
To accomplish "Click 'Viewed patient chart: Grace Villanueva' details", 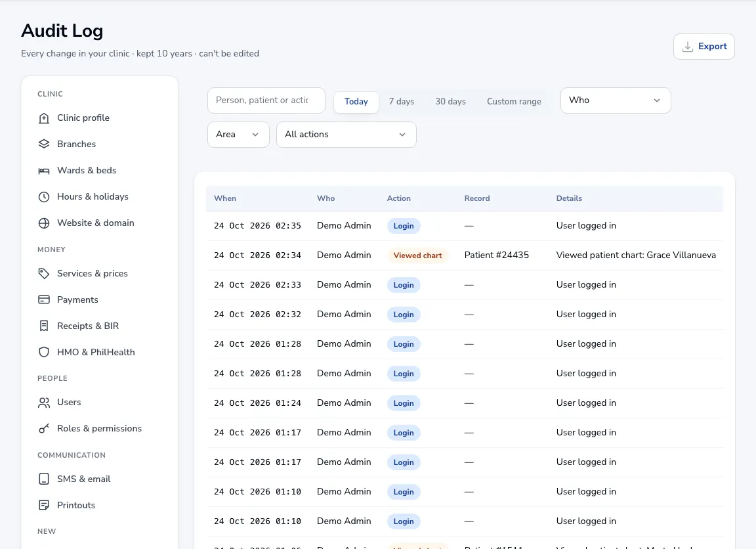I will tap(636, 255).
